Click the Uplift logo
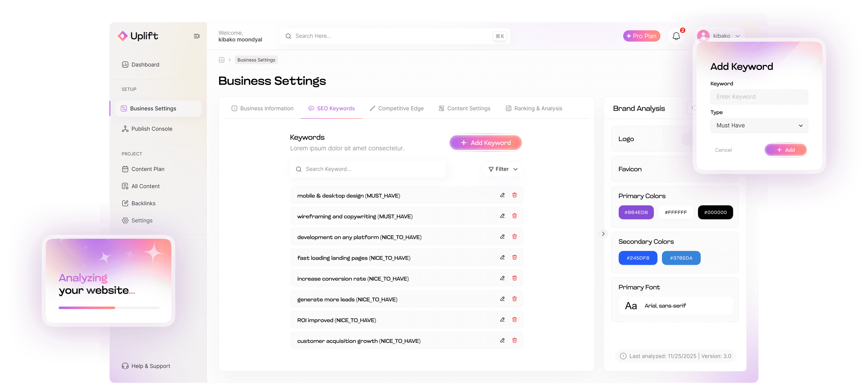 (138, 36)
